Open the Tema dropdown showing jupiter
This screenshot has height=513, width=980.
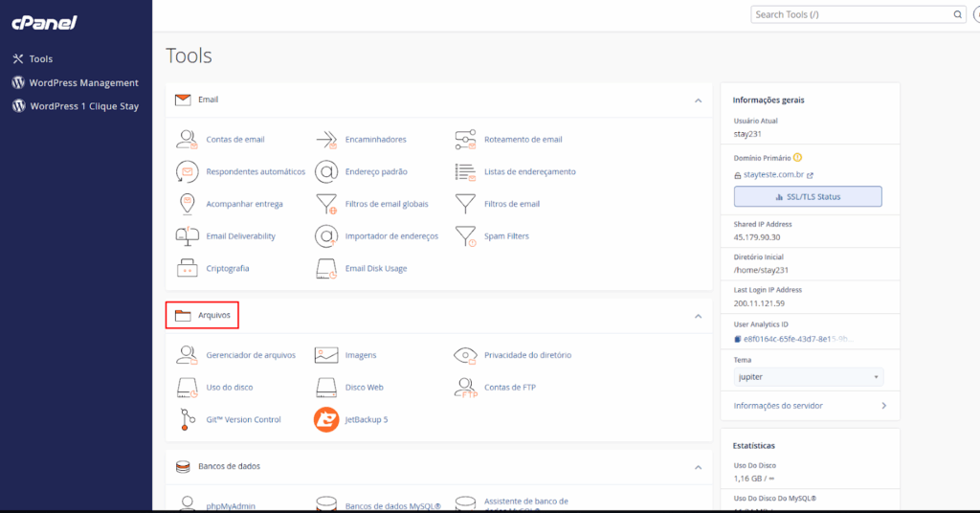pos(808,377)
